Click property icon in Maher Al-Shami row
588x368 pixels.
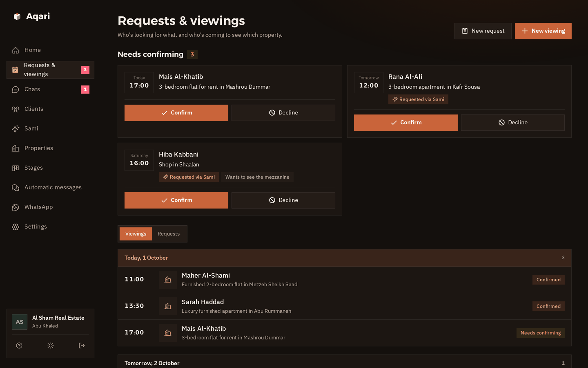click(x=168, y=280)
